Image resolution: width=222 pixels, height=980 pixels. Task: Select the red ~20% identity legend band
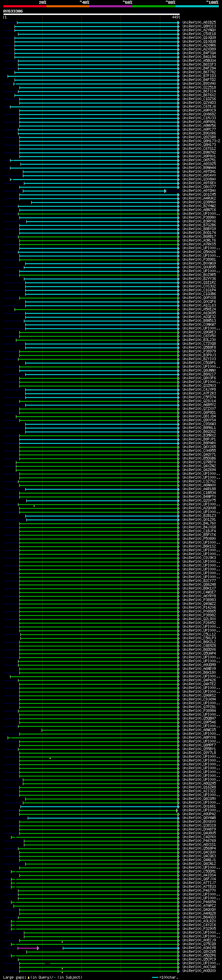point(25,6)
